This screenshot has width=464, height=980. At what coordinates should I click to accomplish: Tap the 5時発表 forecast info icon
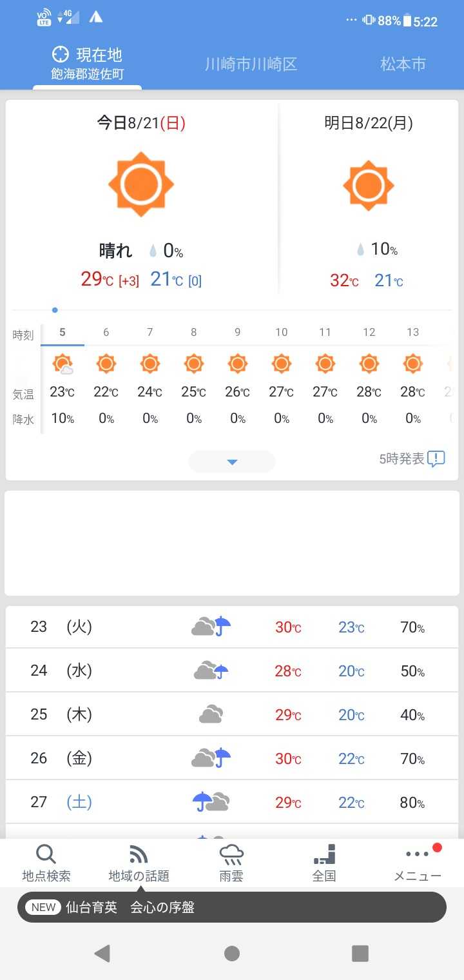(x=436, y=459)
